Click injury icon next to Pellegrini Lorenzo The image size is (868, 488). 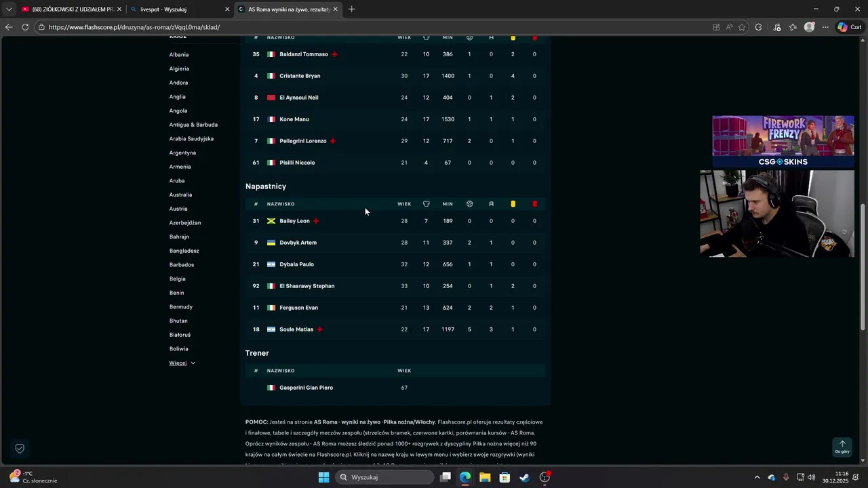332,141
